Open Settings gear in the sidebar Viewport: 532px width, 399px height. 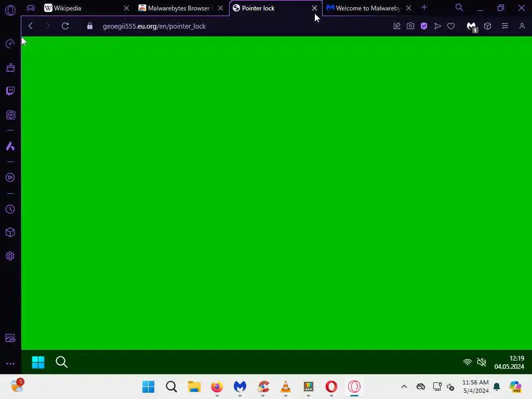10,256
